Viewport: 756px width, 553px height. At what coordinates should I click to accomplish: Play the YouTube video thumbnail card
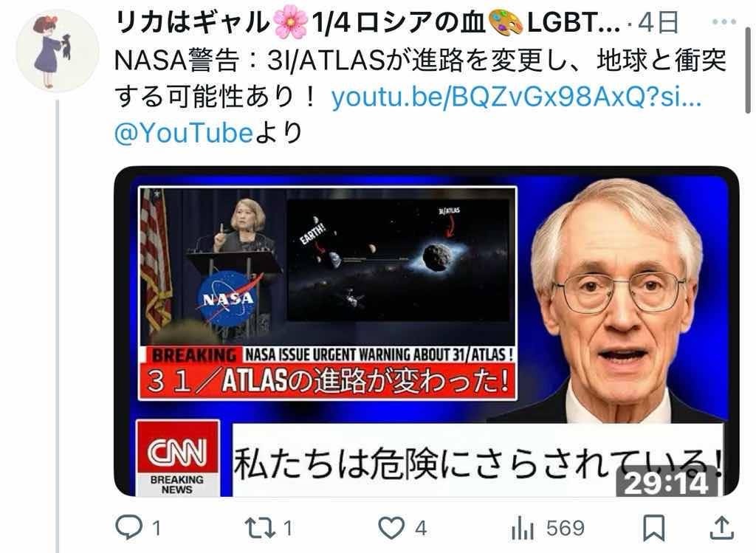click(x=426, y=331)
